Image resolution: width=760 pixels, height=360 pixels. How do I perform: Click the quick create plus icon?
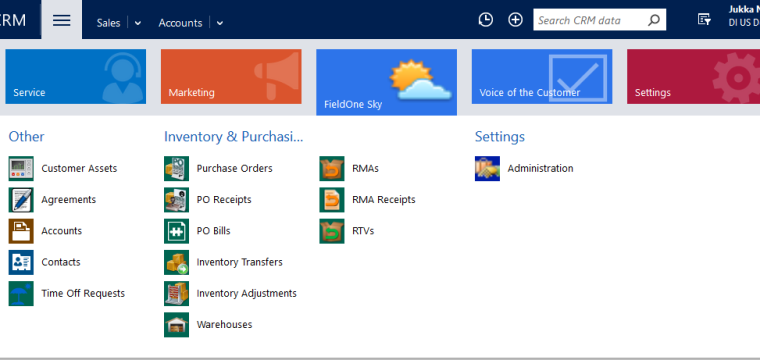tap(515, 20)
